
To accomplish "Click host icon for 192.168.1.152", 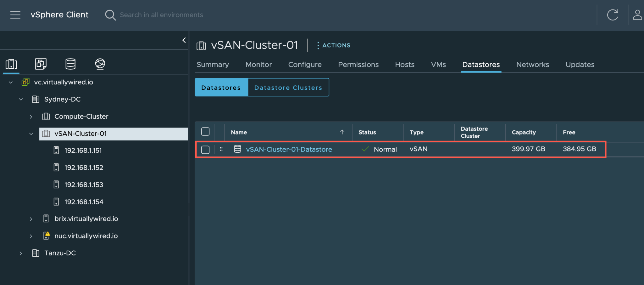I will coord(56,168).
